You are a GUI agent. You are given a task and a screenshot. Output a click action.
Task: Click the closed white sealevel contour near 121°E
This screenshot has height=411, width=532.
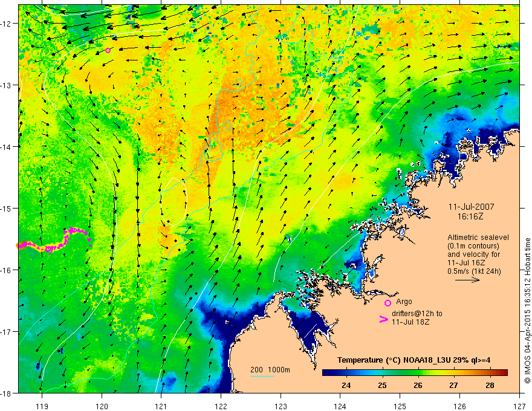[x=174, y=201]
